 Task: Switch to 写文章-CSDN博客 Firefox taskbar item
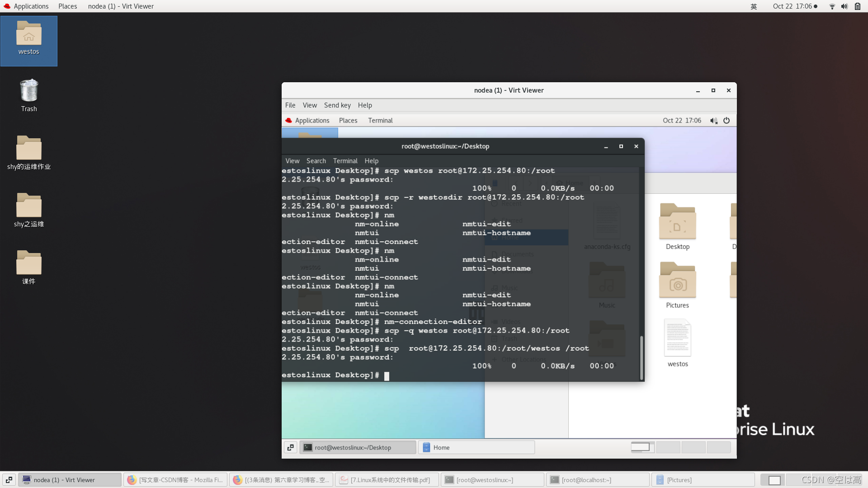[175, 480]
